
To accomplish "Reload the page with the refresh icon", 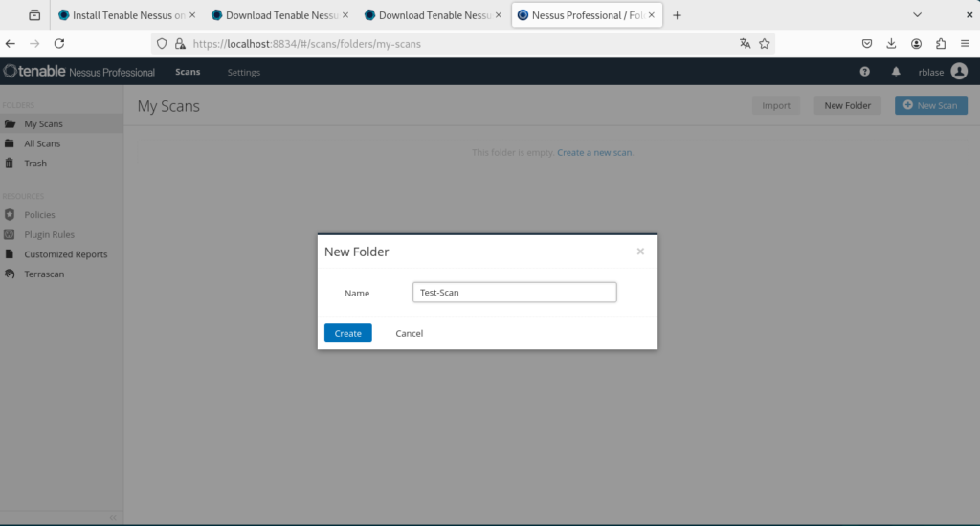I will [x=59, y=44].
